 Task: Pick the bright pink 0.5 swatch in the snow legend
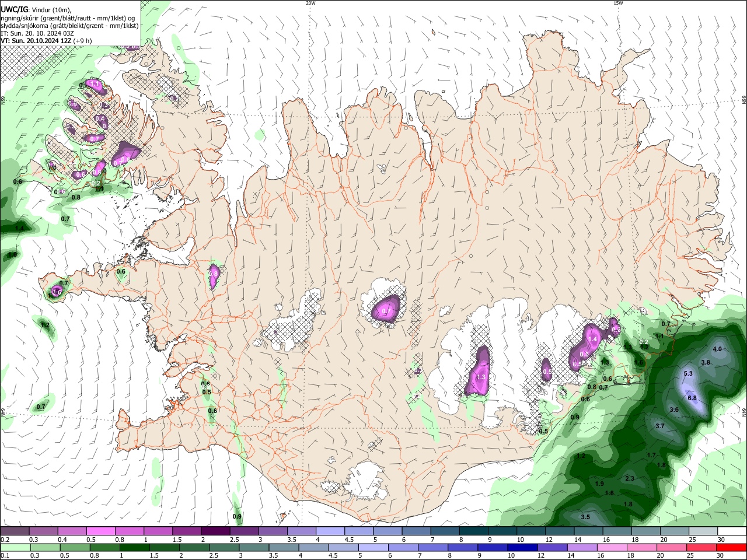click(100, 531)
